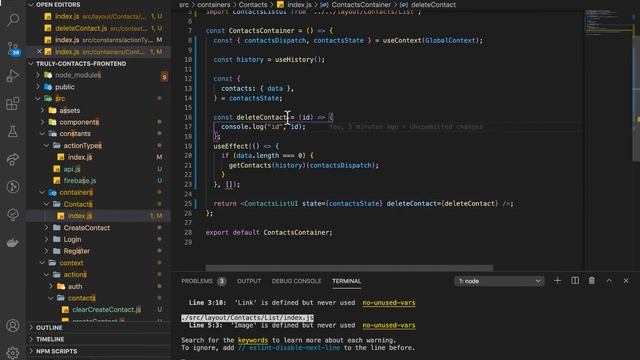Open the Manage gear icon
This screenshot has width=640, height=360.
pos(13,352)
